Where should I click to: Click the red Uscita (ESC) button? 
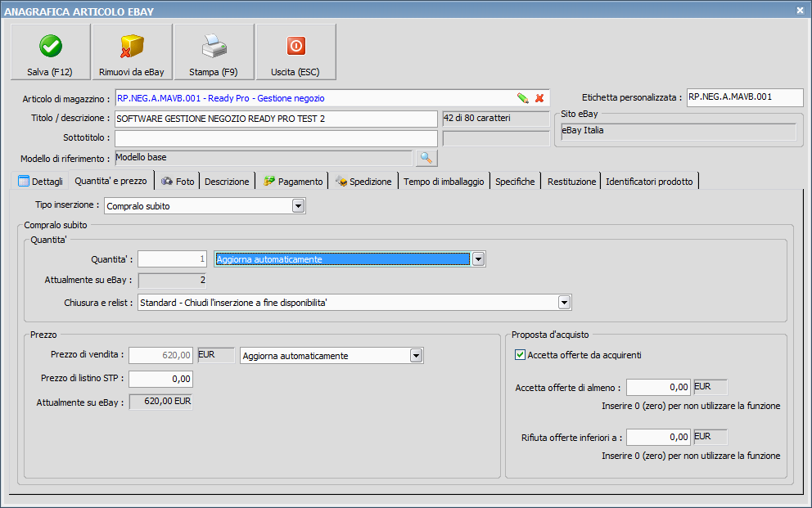pyautogui.click(x=295, y=52)
